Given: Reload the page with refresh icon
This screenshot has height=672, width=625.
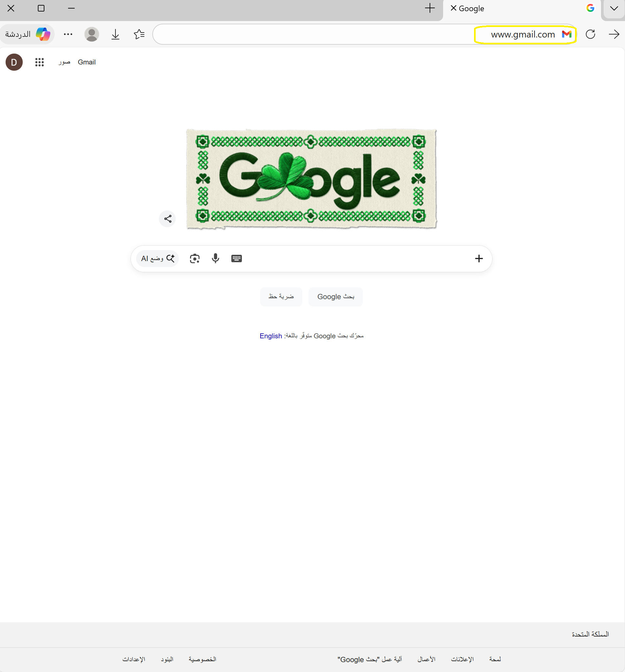Looking at the screenshot, I should [590, 34].
